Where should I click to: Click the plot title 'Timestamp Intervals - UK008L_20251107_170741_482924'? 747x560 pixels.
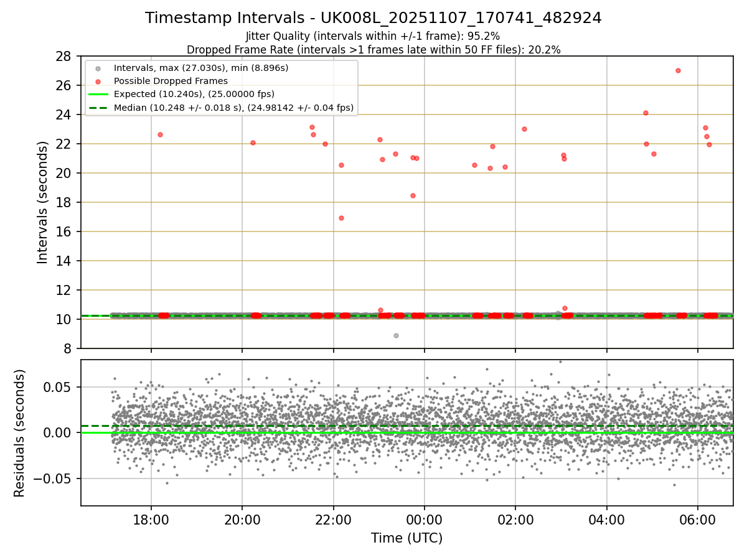click(x=374, y=18)
